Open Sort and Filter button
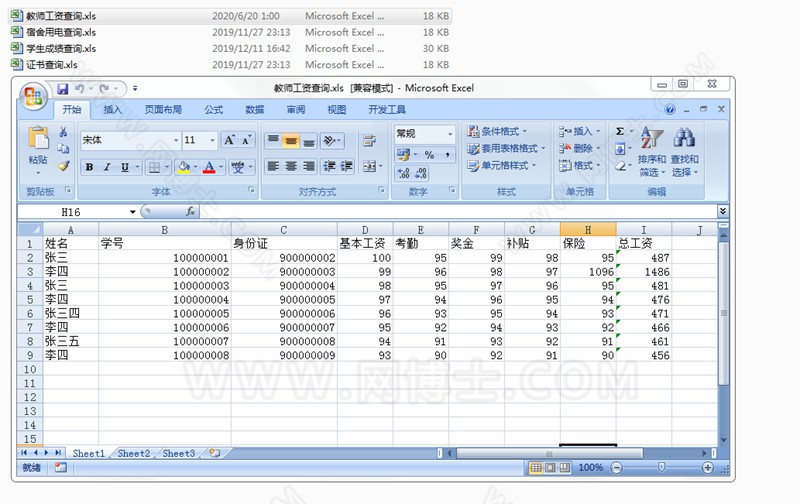The height and width of the screenshot is (504, 800). 652,152
